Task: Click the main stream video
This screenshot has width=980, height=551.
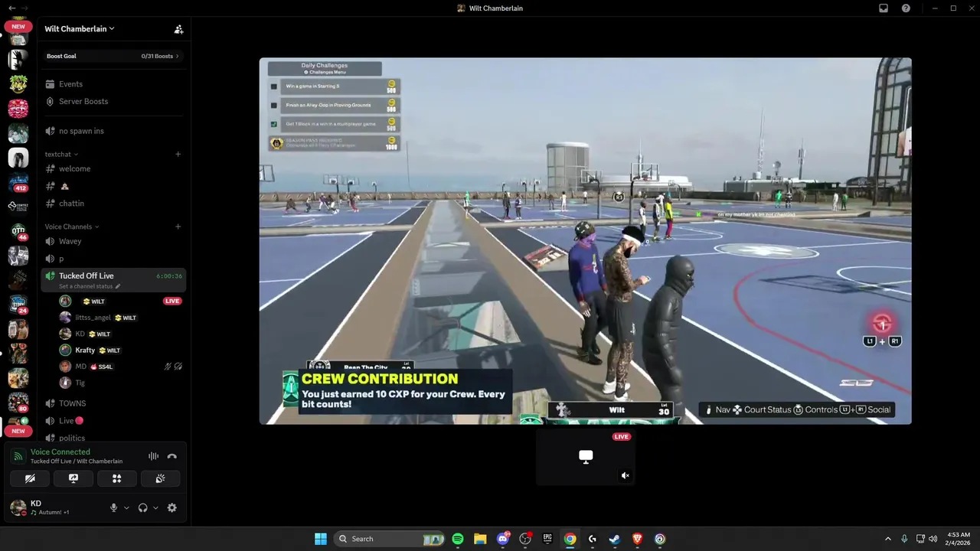Action: point(585,241)
